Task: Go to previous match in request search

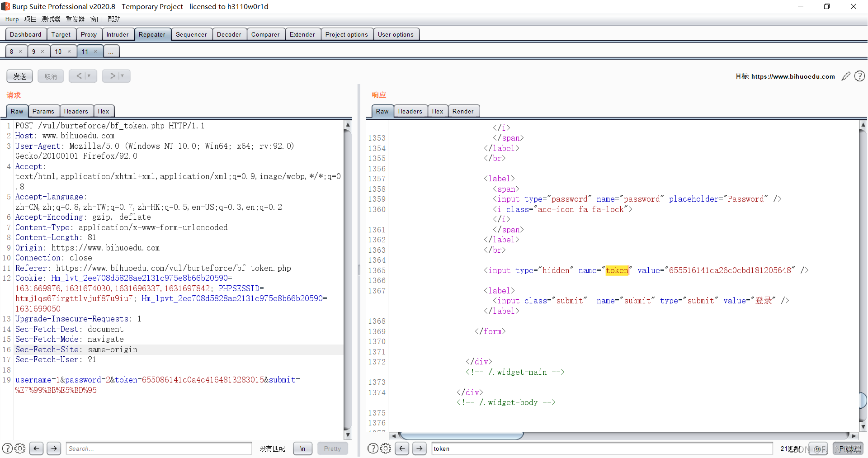Action: coord(37,449)
